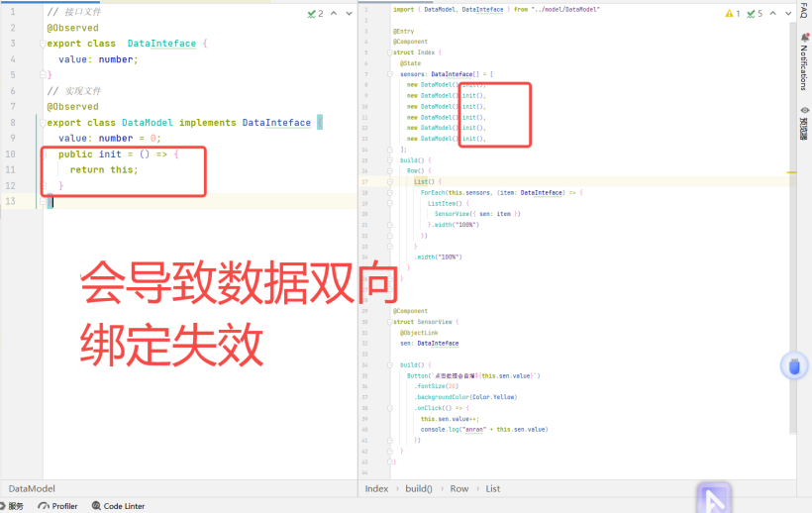Click line number 13 in left gutter
This screenshot has width=812, height=513.
click(x=10, y=201)
